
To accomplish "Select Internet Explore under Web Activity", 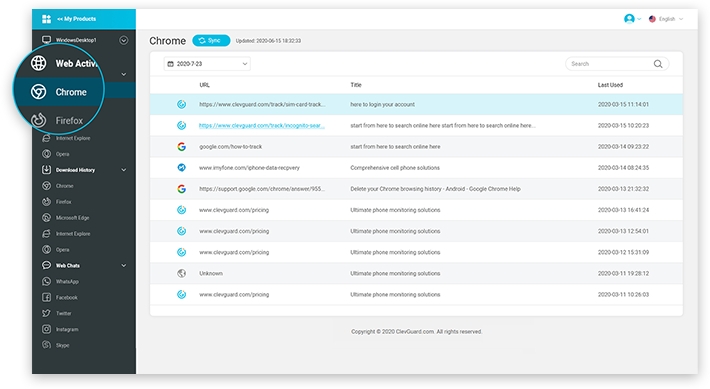I will point(72,138).
